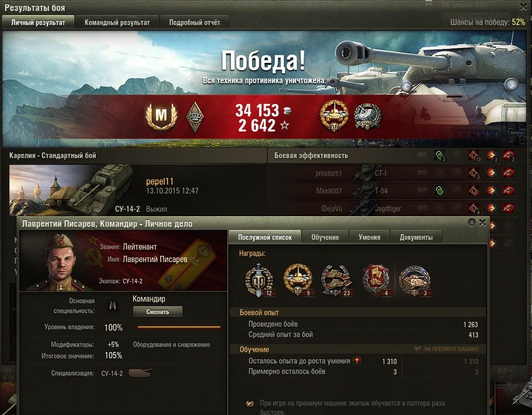Click the Сменить button
Screen dimensions: 532x415
pyautogui.click(x=158, y=312)
